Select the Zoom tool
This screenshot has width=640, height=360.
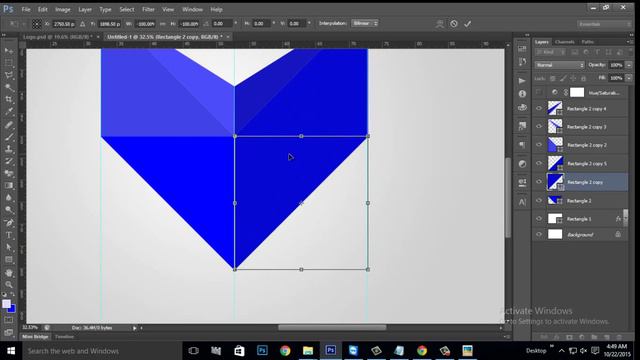tap(9, 284)
